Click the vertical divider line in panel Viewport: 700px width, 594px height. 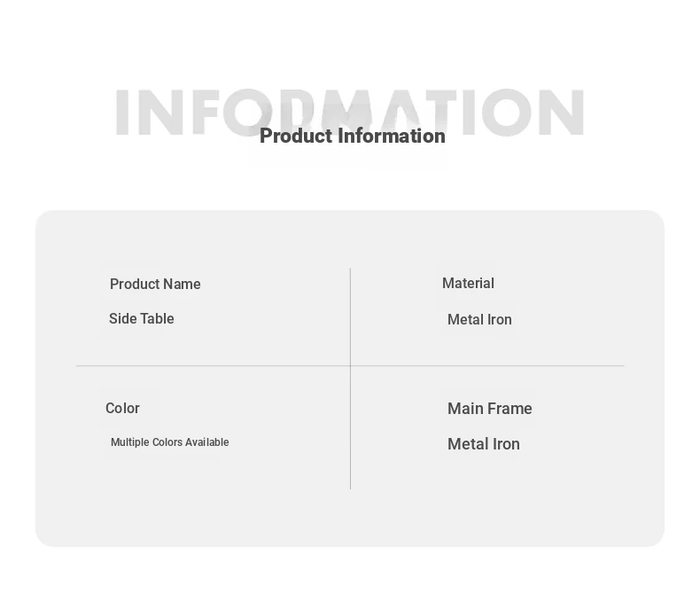(351, 379)
